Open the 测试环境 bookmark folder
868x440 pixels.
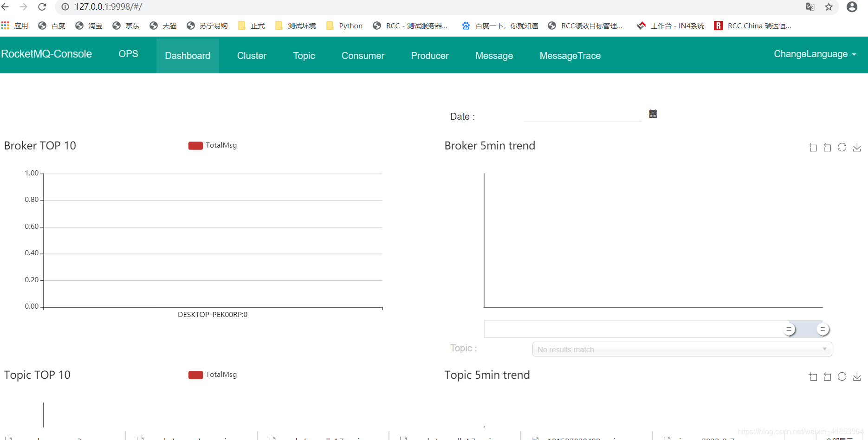click(x=295, y=26)
